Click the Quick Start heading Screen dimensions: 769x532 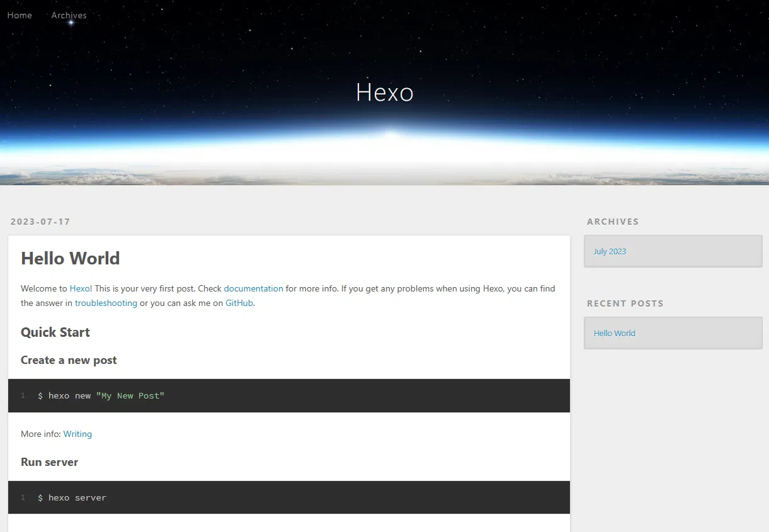click(x=55, y=332)
